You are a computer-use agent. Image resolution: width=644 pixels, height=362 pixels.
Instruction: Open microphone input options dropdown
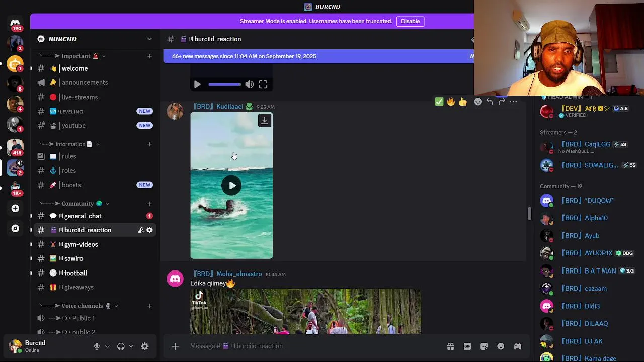point(107,346)
